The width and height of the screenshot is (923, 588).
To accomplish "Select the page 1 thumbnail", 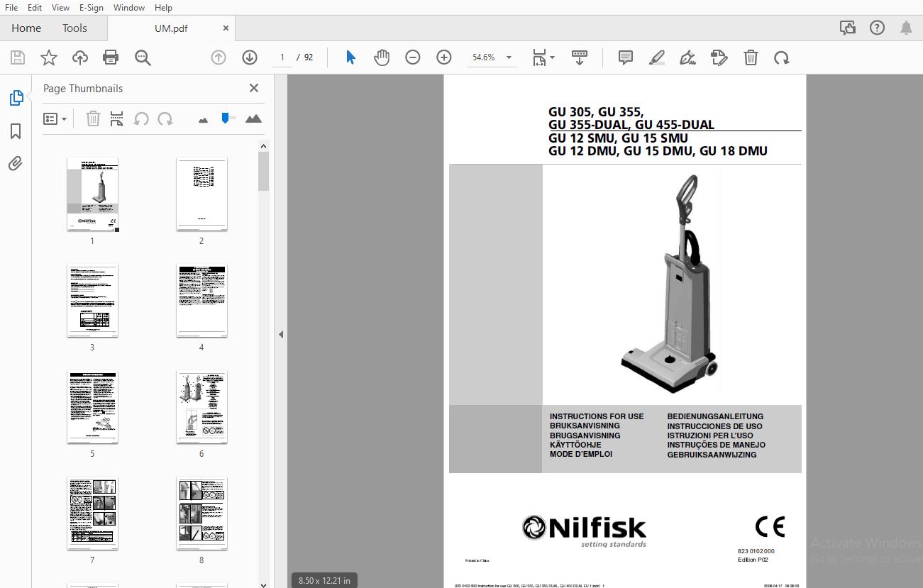I will click(92, 194).
